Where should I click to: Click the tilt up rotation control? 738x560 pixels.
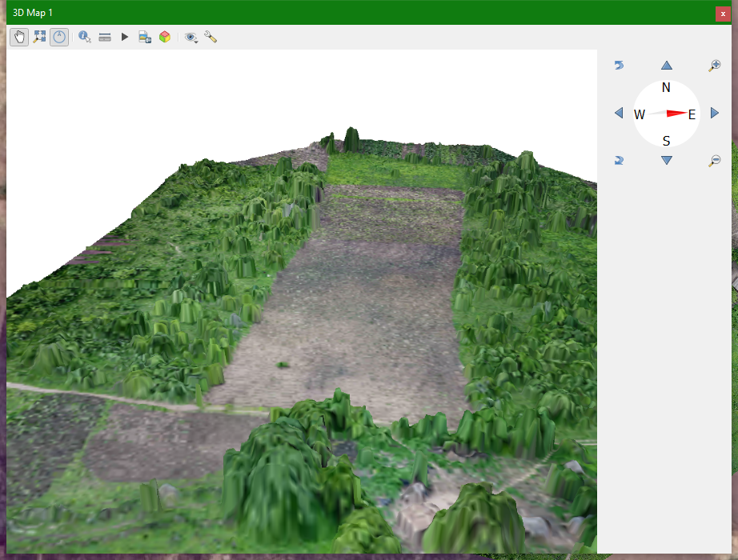point(667,65)
